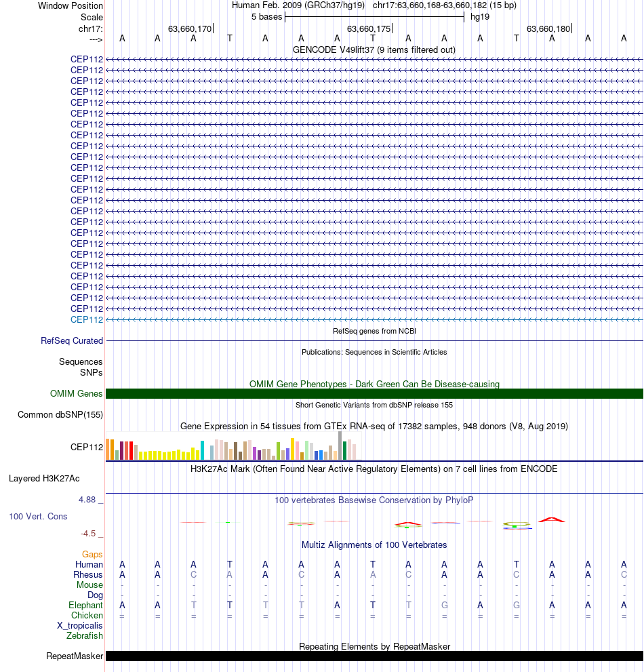Screen dimensions: 644x672
Task: Click the RepeatMasker track label
Action: coord(75,656)
